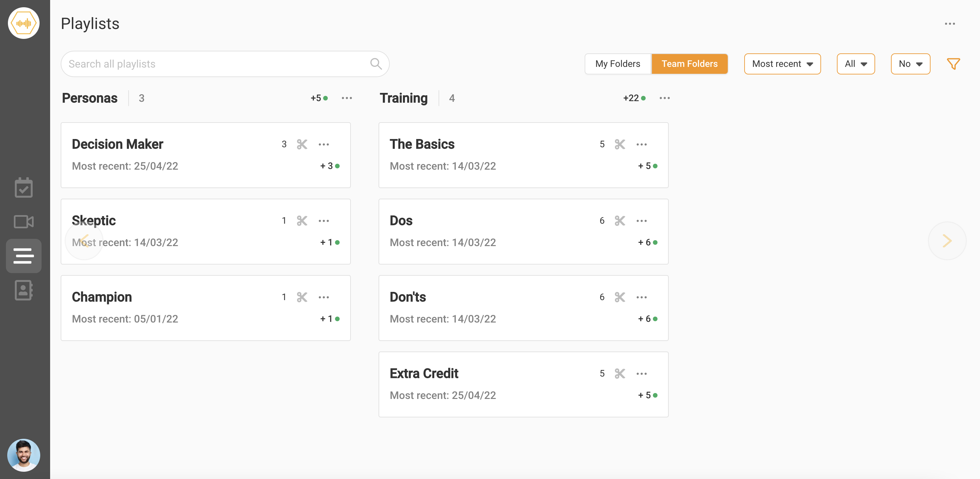The width and height of the screenshot is (980, 479).
Task: Expand the All filter dropdown
Action: [855, 64]
